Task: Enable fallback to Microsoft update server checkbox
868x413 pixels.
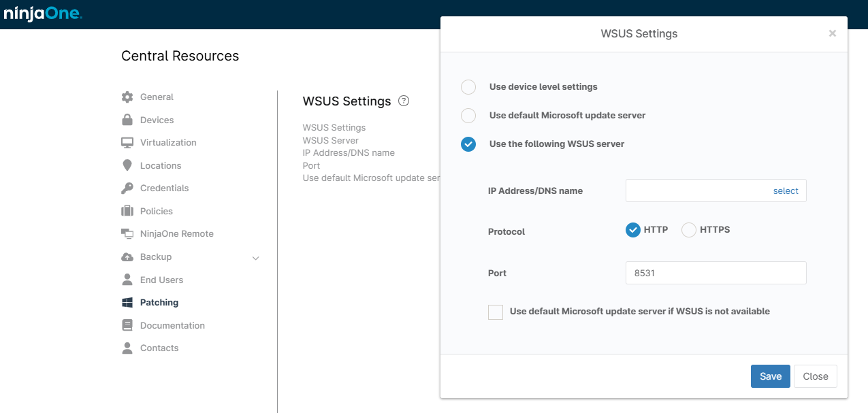Action: pos(496,312)
